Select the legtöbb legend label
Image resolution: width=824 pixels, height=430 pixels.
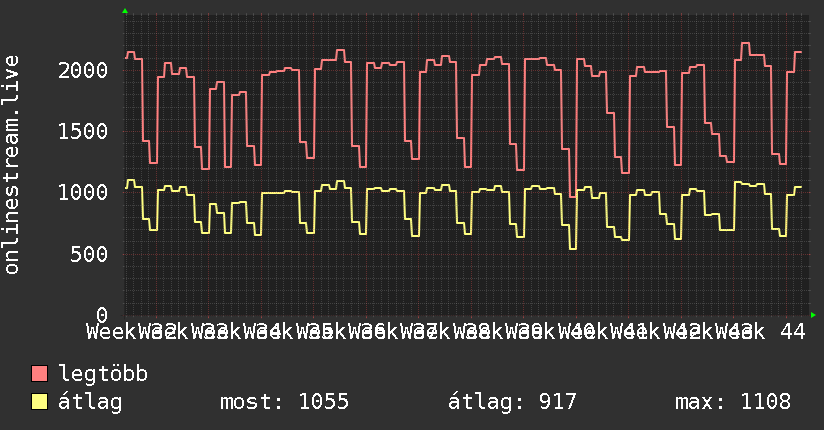coord(103,374)
